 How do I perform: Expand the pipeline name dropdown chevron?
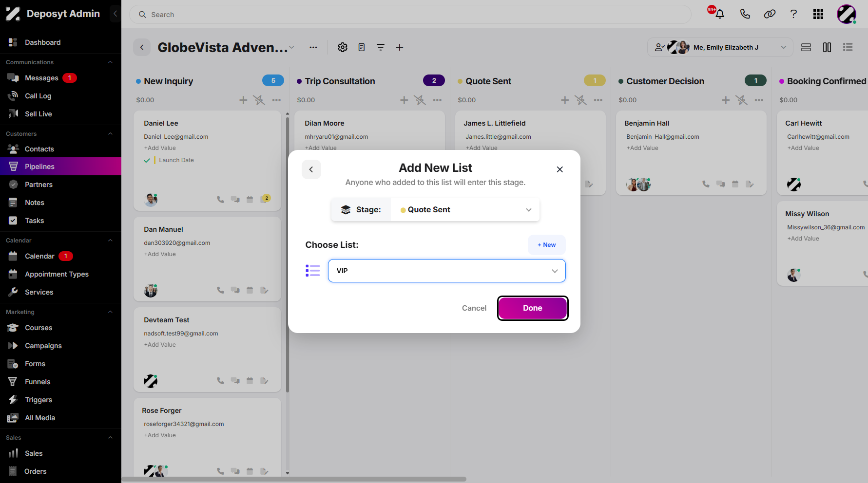click(291, 47)
